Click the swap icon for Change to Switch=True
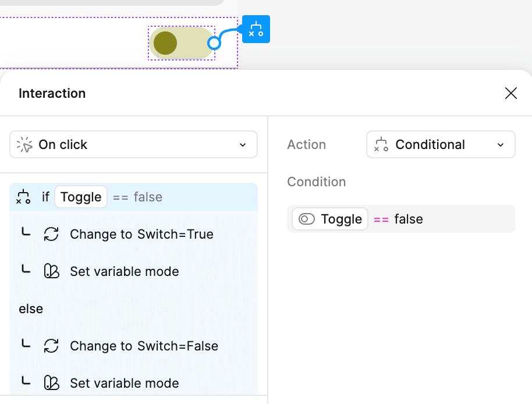532x404 pixels. click(x=51, y=234)
